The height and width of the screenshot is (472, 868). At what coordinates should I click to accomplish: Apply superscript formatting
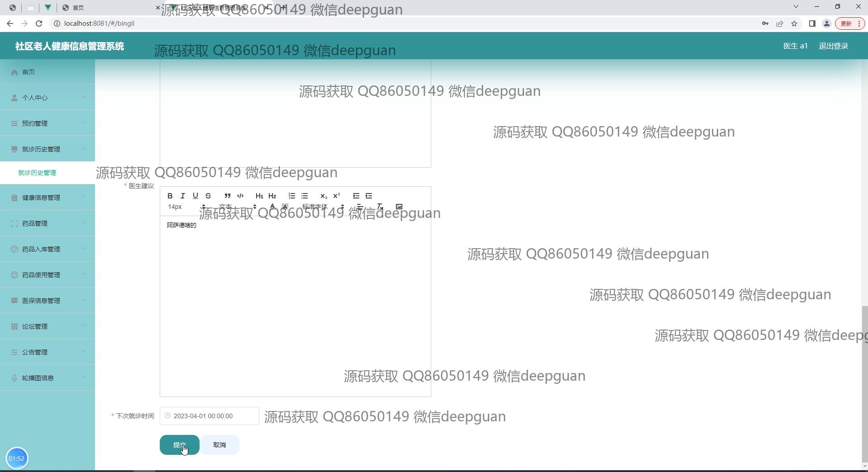336,196
